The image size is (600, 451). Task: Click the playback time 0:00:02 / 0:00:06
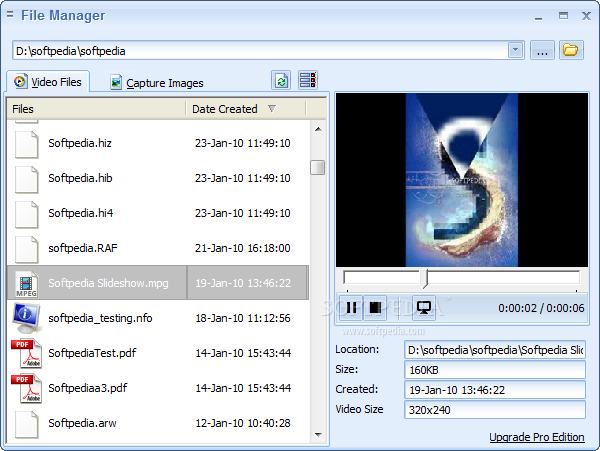tap(541, 308)
